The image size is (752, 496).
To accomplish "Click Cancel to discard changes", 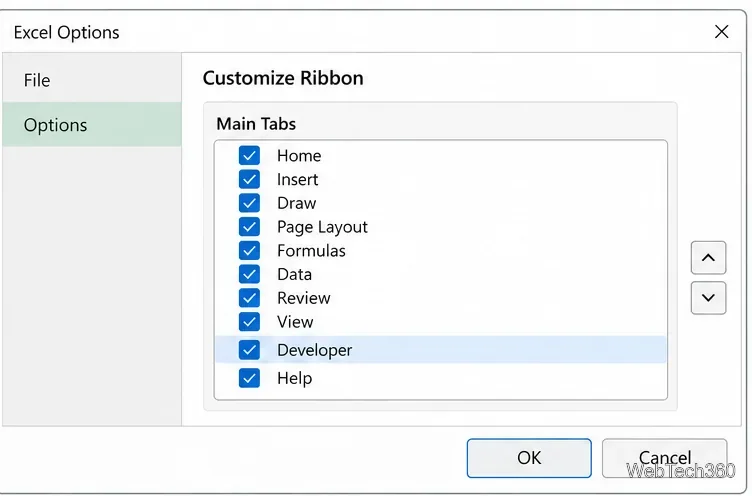I will coord(665,458).
